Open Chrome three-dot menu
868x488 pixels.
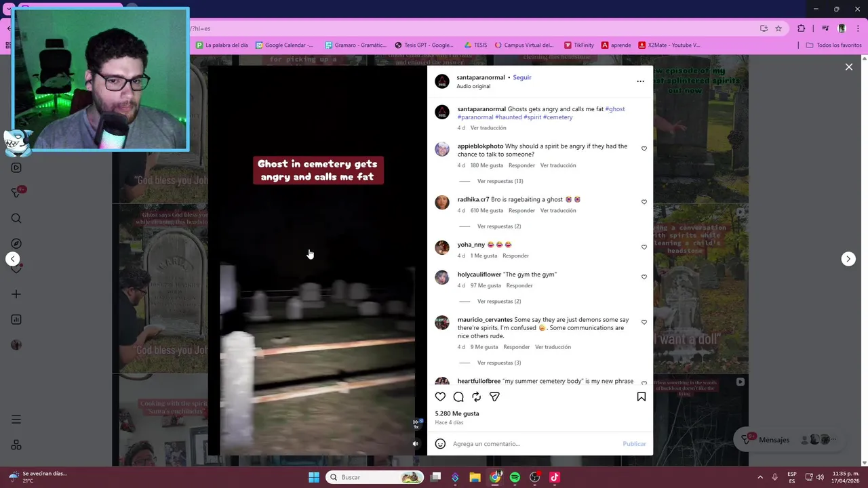tap(858, 28)
